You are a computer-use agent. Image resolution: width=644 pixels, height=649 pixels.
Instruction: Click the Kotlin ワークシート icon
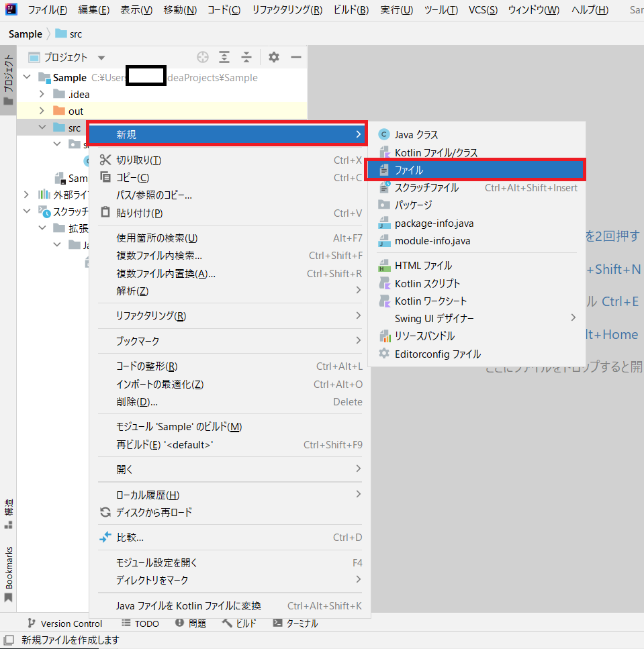(x=384, y=301)
